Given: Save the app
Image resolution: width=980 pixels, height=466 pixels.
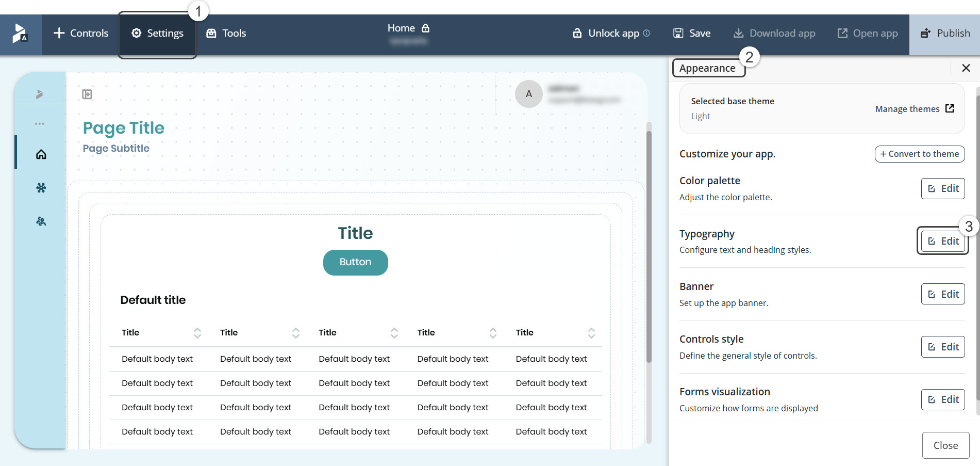Looking at the screenshot, I should tap(692, 34).
